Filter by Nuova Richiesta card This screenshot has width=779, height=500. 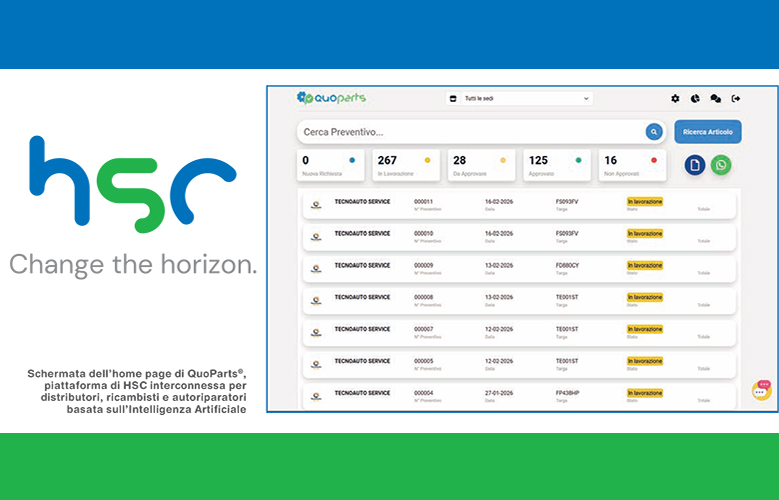pyautogui.click(x=330, y=166)
